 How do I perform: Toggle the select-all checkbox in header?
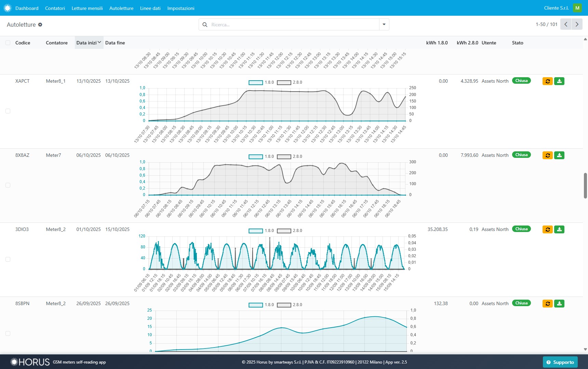pos(8,43)
